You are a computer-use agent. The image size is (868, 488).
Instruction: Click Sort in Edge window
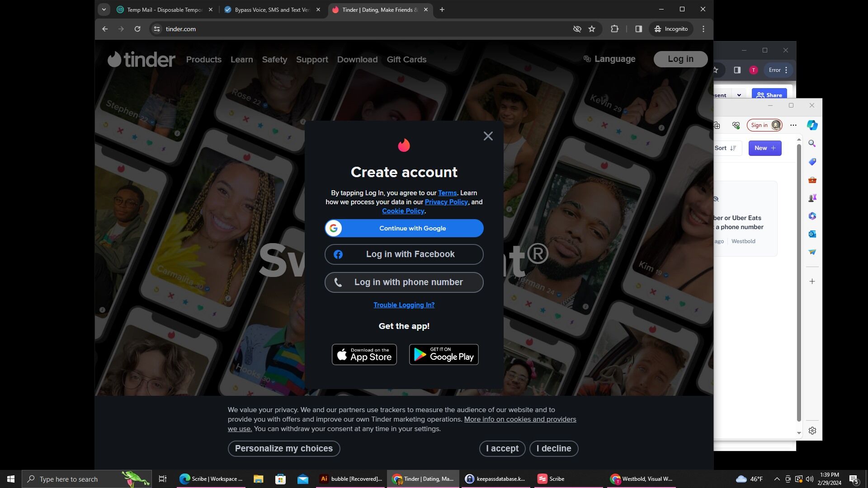726,148
